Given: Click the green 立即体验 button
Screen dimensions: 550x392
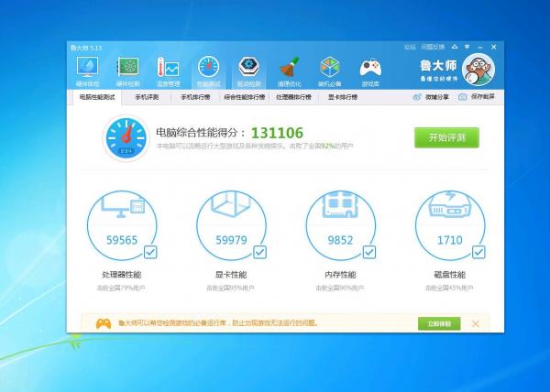Looking at the screenshot, I should [x=439, y=323].
